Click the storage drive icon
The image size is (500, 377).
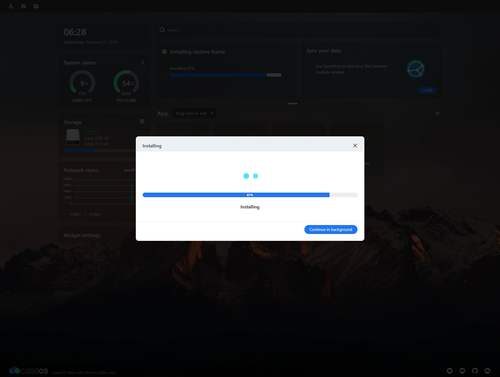73,137
